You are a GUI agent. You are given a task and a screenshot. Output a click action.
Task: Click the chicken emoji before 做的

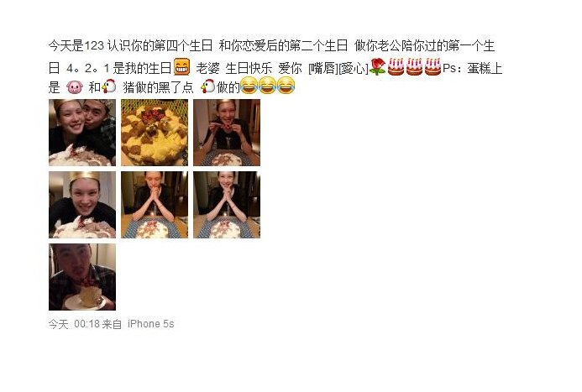[x=208, y=86]
